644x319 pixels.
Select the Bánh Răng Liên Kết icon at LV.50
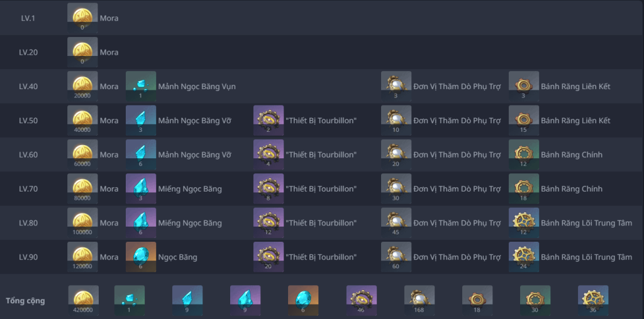click(524, 121)
